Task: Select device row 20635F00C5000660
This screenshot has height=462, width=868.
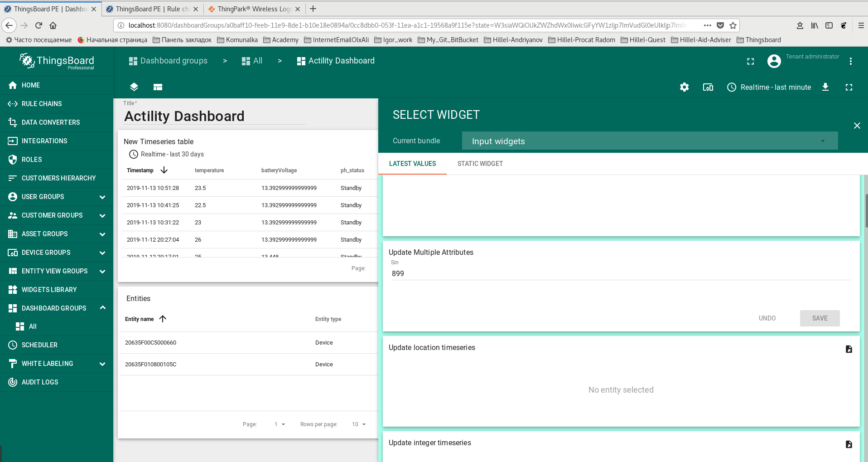Action: 249,343
